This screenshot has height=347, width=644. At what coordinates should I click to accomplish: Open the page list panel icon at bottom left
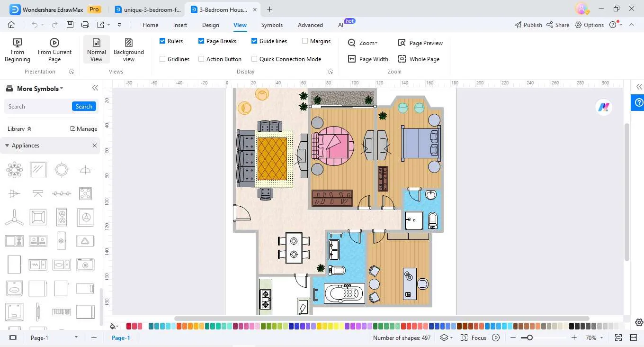13,338
